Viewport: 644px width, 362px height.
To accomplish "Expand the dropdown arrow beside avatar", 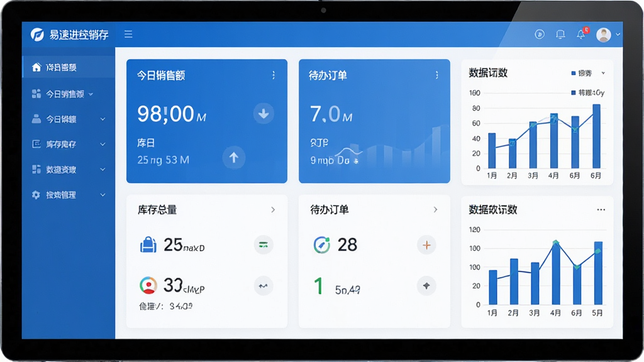I will pyautogui.click(x=618, y=35).
